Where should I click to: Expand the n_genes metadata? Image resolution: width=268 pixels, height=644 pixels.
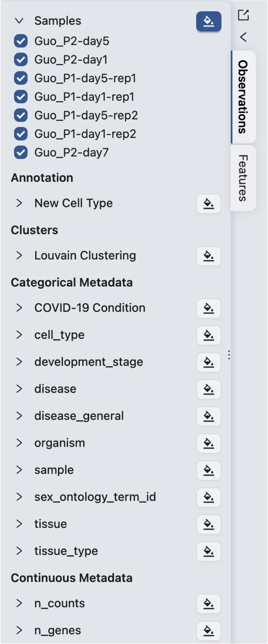click(19, 630)
